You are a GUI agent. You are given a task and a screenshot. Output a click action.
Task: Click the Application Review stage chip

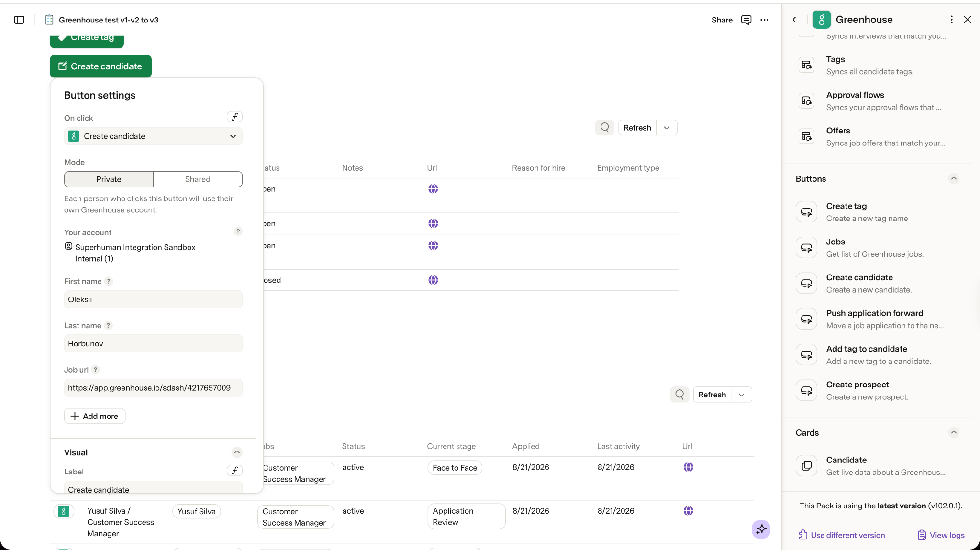pyautogui.click(x=467, y=517)
